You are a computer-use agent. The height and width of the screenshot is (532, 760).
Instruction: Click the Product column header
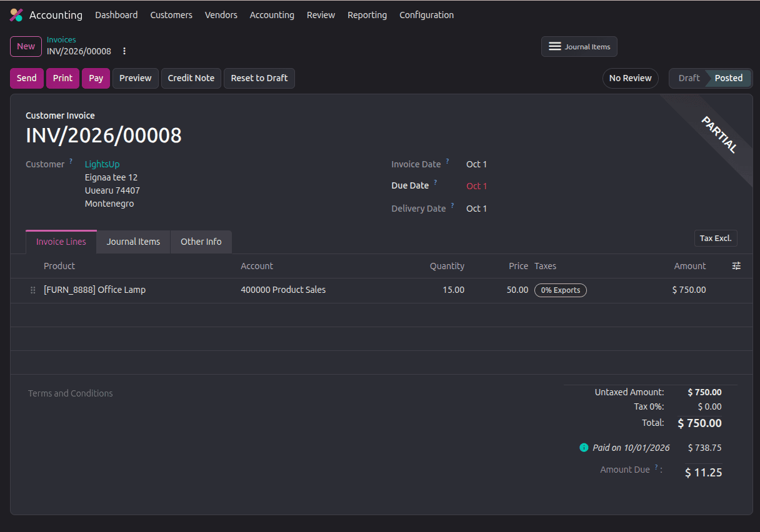point(59,266)
